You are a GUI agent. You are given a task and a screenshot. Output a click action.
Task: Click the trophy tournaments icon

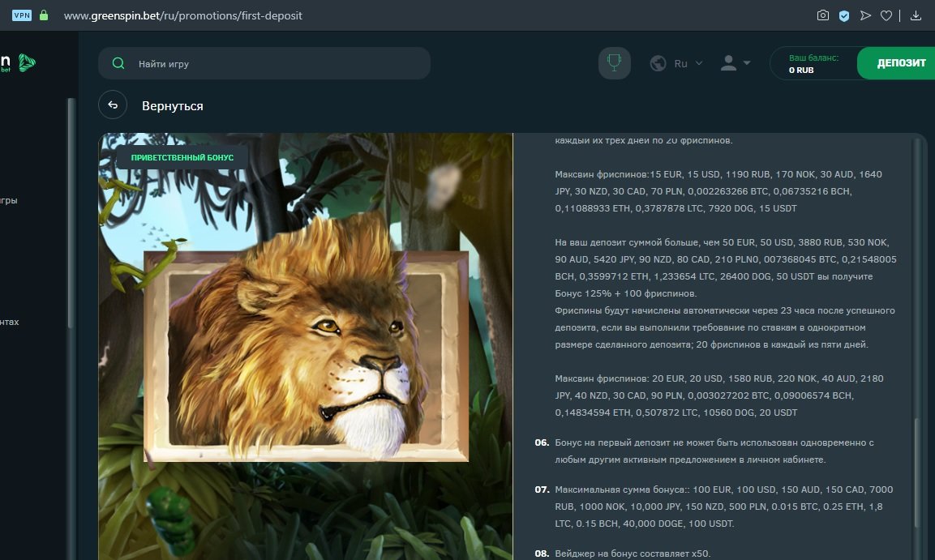pyautogui.click(x=615, y=63)
